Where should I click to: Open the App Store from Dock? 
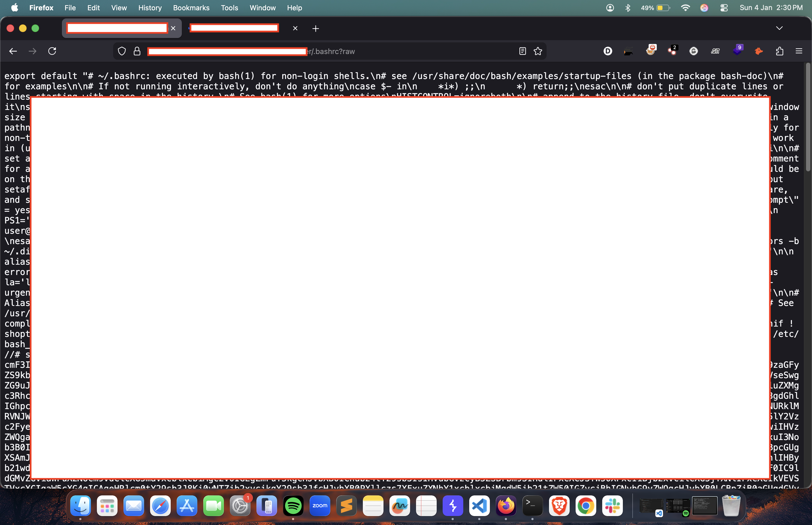click(x=187, y=505)
